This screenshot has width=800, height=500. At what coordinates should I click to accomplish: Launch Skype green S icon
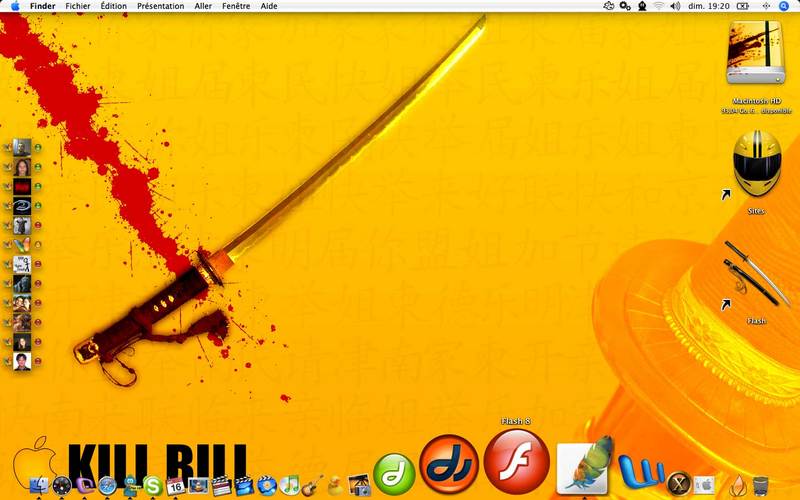[x=153, y=486]
